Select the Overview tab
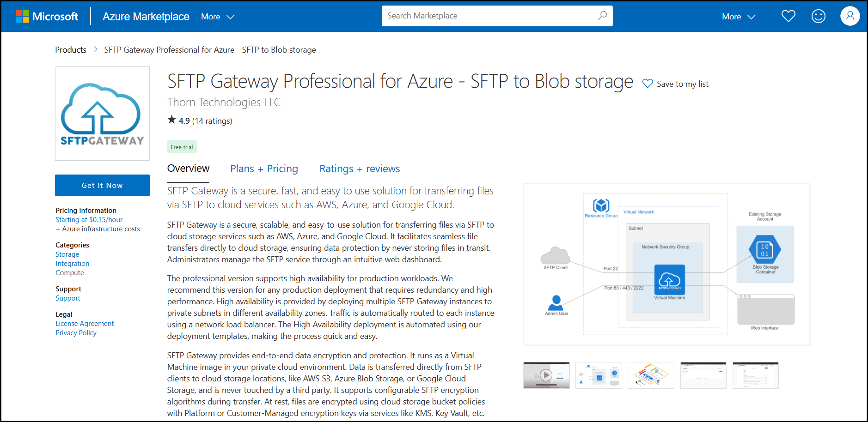 coord(188,169)
